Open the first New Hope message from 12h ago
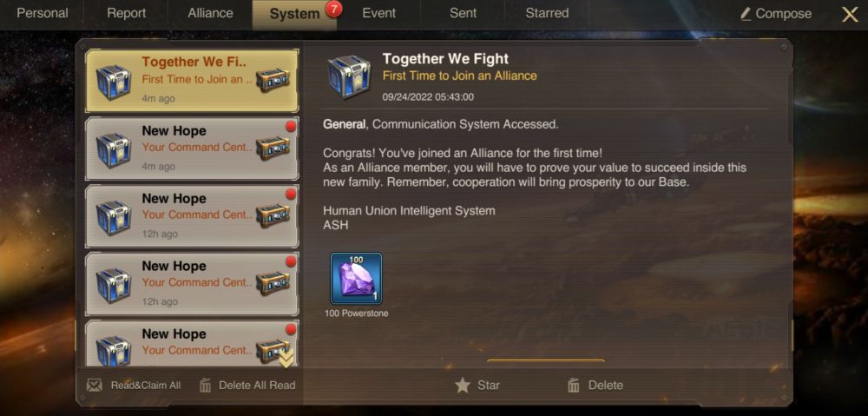The width and height of the screenshot is (868, 416). pos(192,216)
